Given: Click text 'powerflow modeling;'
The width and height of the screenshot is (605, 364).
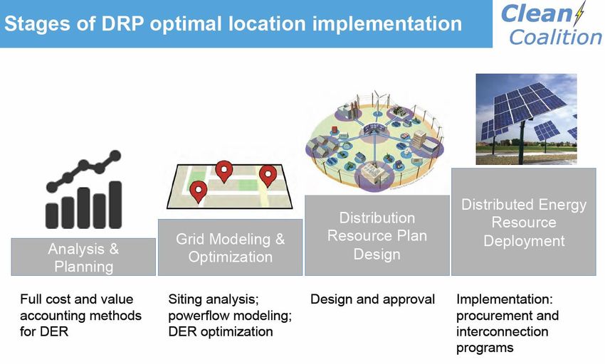Looking at the screenshot, I should [x=230, y=316].
